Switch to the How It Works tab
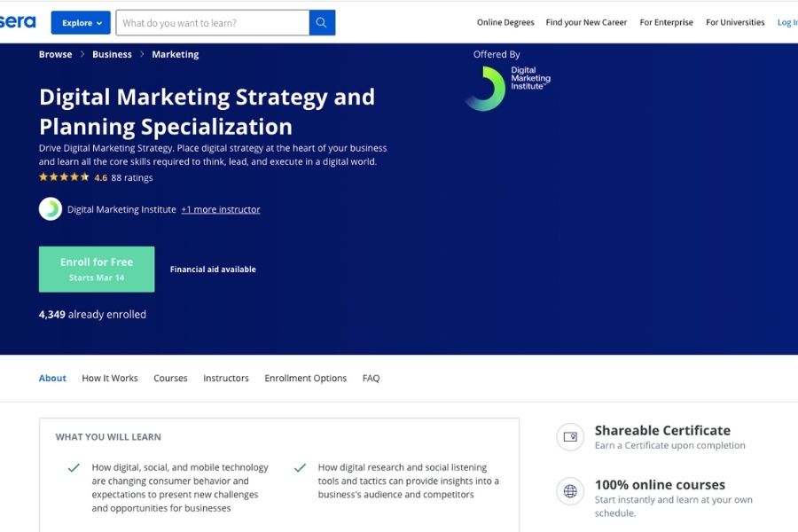 click(110, 379)
